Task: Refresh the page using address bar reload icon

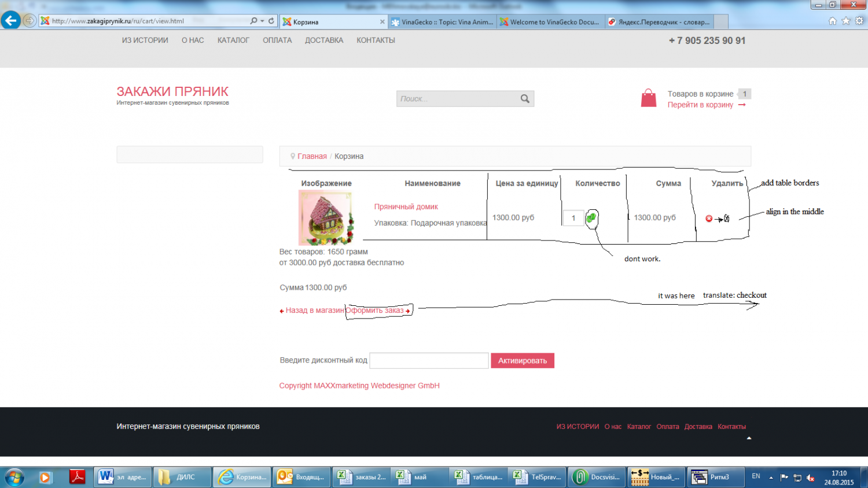Action: click(271, 21)
